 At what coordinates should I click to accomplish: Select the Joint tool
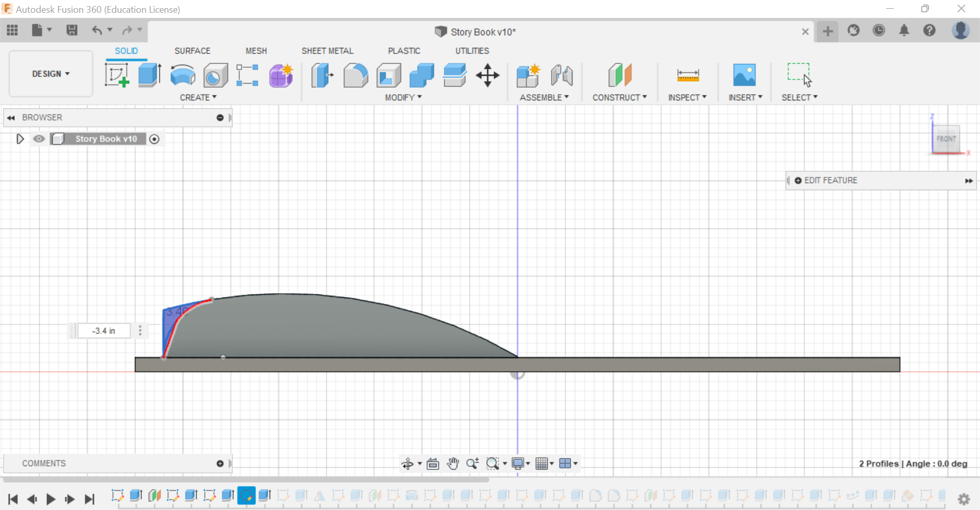coord(562,75)
